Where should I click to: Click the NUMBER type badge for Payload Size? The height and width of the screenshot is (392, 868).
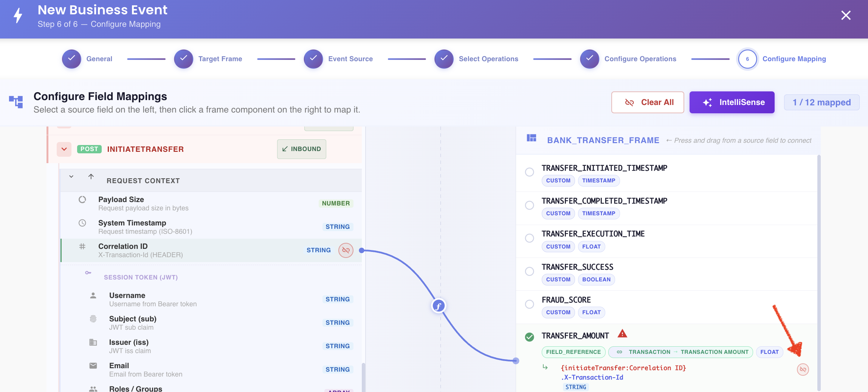point(336,204)
